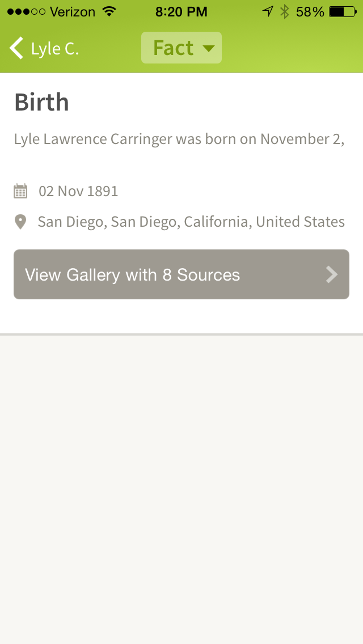The width and height of the screenshot is (363, 644).
Task: Tap the 8:20 PM clock in the status bar
Action: pyautogui.click(x=181, y=10)
